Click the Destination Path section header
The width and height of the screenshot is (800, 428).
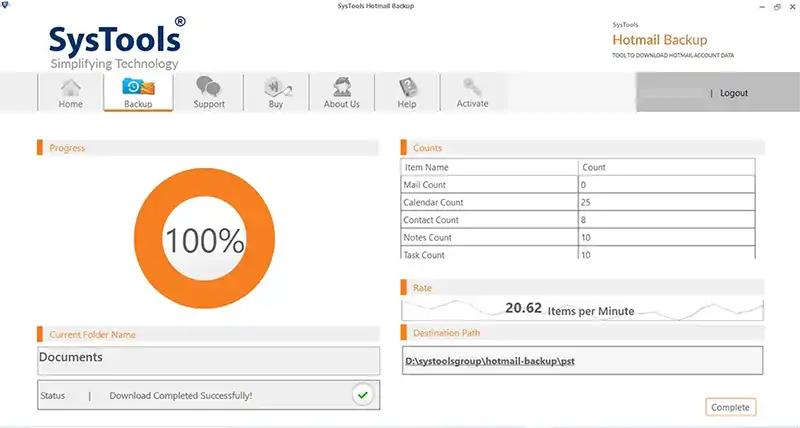click(583, 333)
